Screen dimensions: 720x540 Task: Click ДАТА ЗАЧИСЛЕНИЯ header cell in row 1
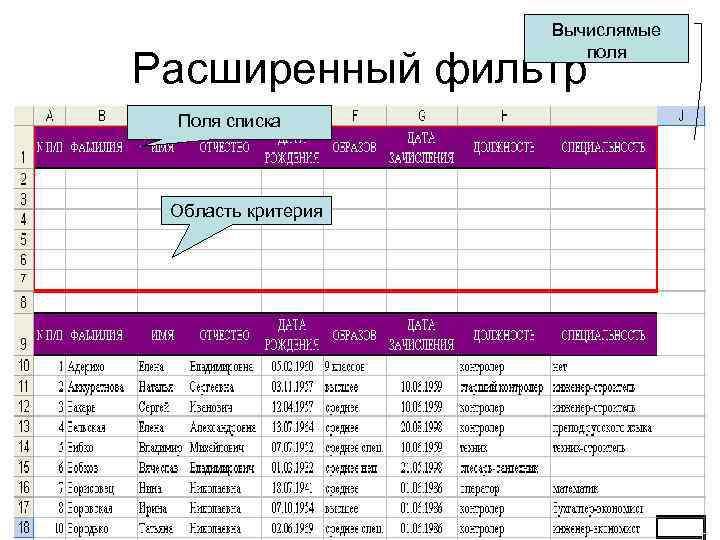(422, 147)
